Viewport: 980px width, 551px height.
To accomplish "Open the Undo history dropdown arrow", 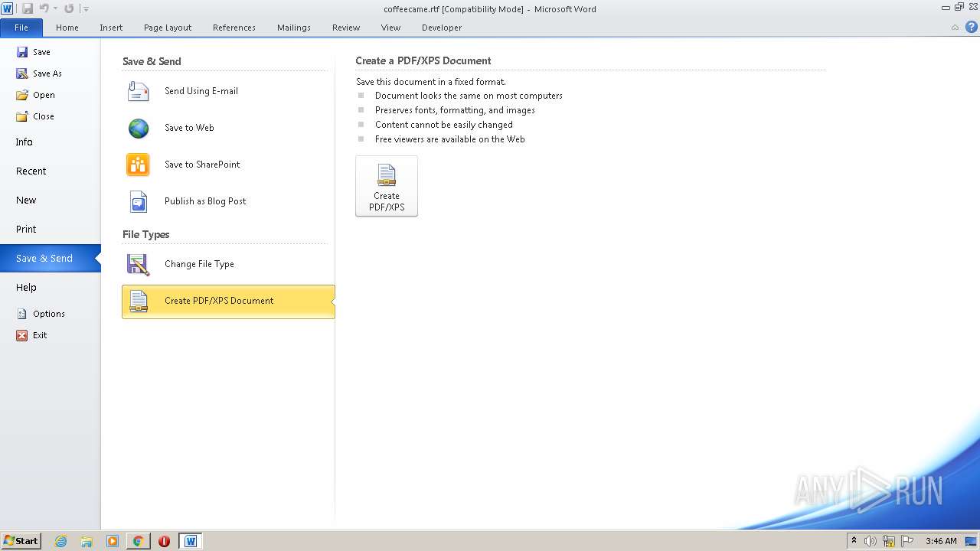I will click(x=54, y=8).
